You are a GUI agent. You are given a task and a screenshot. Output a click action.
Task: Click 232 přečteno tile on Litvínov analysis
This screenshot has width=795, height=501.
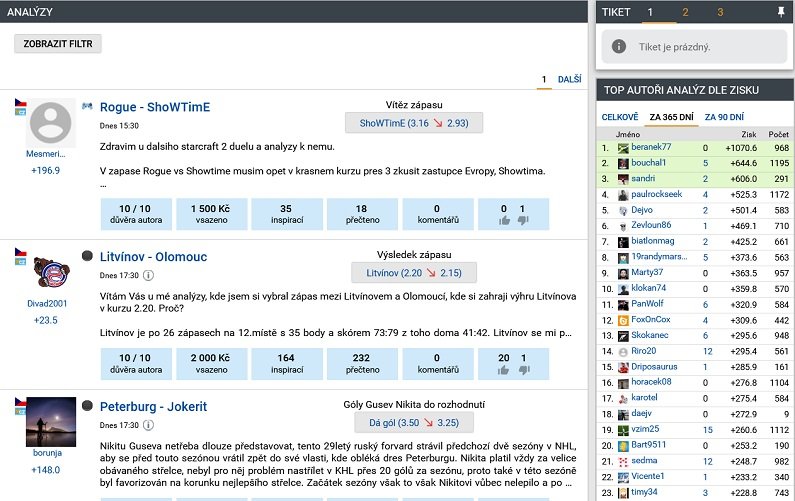point(363,364)
